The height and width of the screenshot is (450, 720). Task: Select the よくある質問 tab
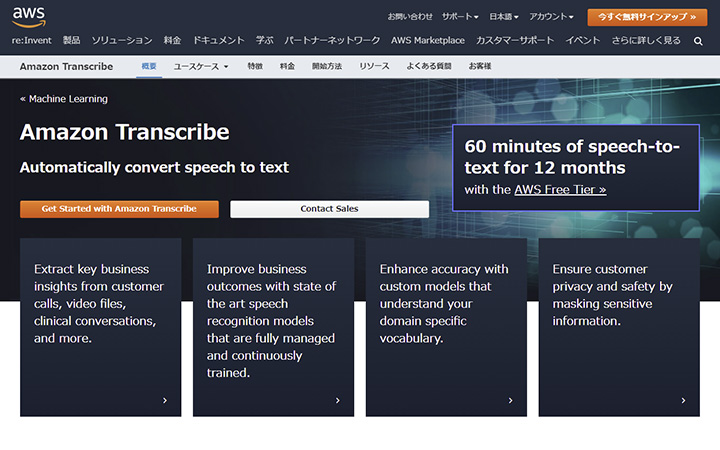429,66
